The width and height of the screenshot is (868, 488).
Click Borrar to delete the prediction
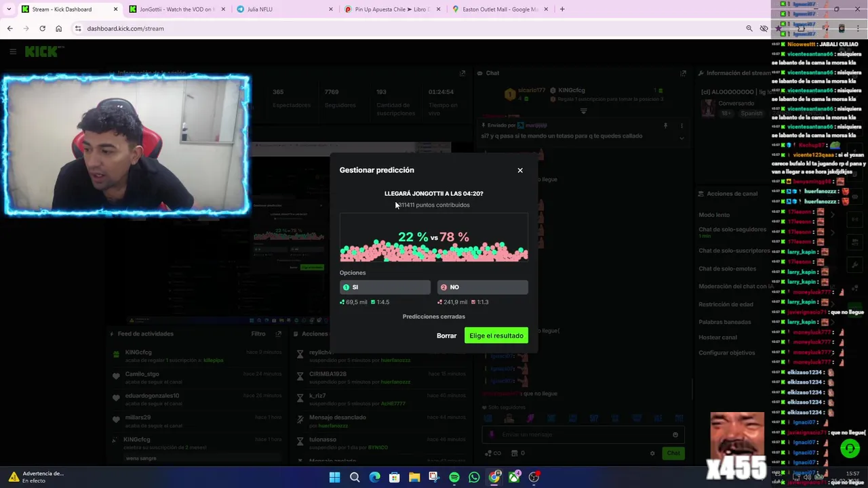click(446, 335)
